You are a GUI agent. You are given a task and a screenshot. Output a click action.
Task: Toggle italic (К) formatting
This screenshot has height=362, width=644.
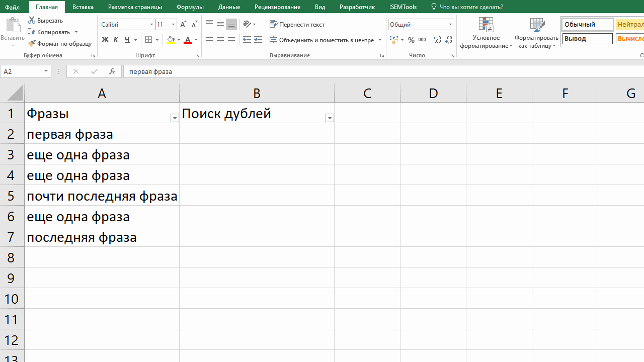point(116,40)
